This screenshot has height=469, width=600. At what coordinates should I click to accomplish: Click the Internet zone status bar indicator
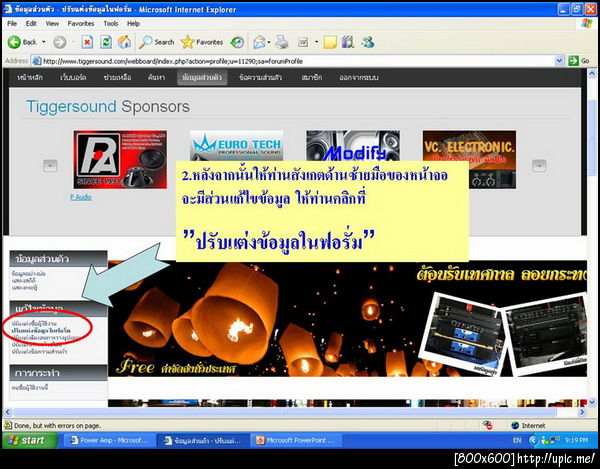point(528,425)
